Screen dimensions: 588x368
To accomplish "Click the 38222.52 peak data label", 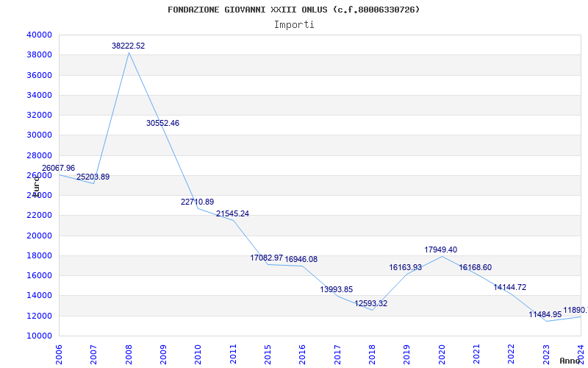I will [x=128, y=46].
